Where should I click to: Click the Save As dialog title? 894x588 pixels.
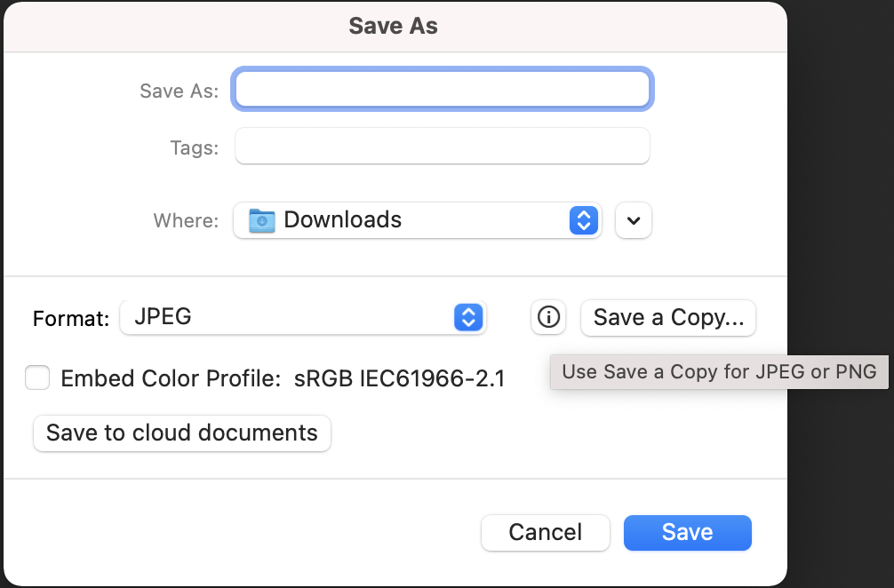[x=393, y=26]
